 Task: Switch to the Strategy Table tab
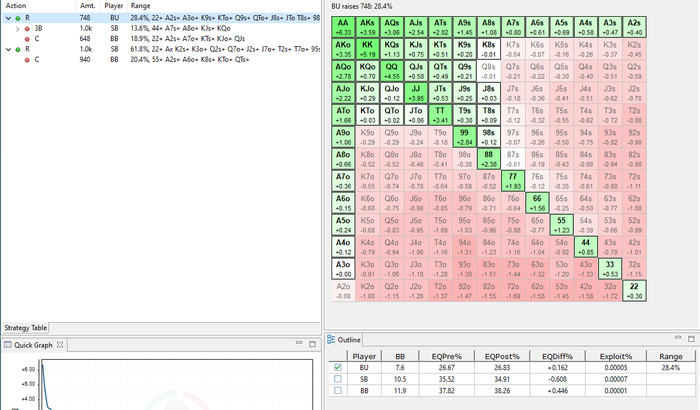click(25, 328)
